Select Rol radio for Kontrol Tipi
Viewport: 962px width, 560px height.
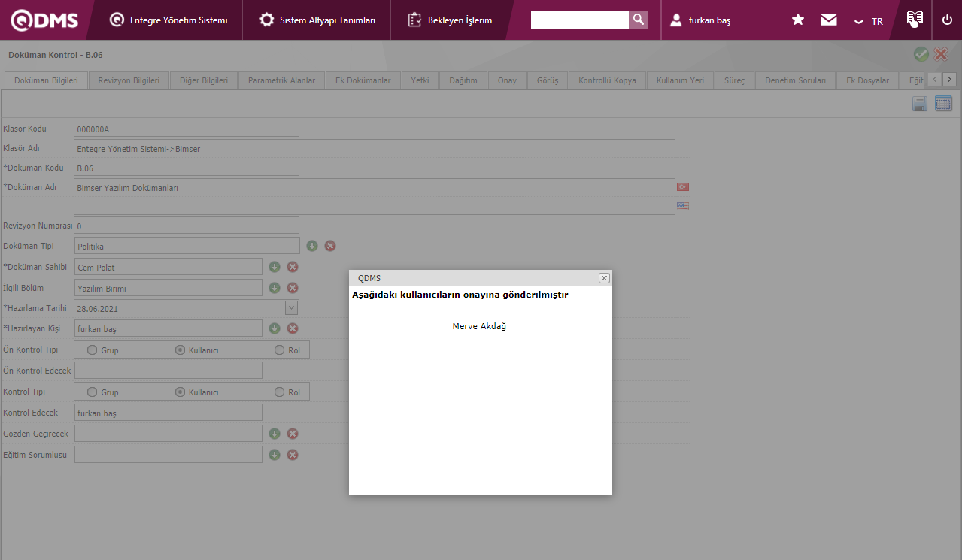280,392
